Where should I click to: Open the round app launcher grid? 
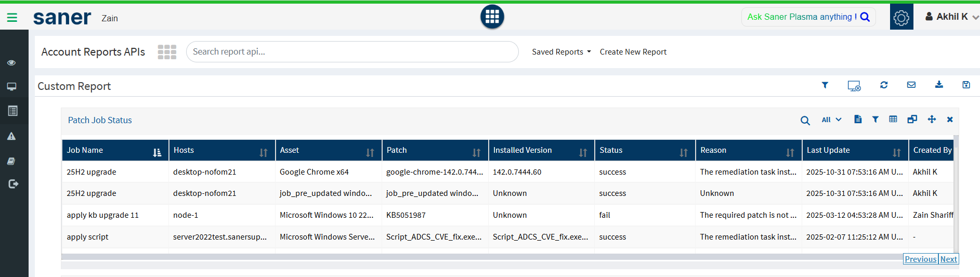[x=492, y=17]
